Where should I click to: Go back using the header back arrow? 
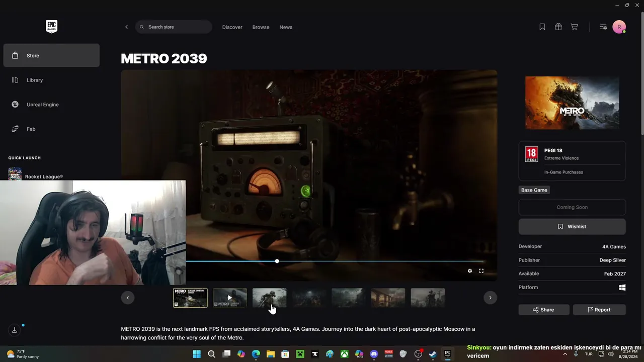[126, 27]
